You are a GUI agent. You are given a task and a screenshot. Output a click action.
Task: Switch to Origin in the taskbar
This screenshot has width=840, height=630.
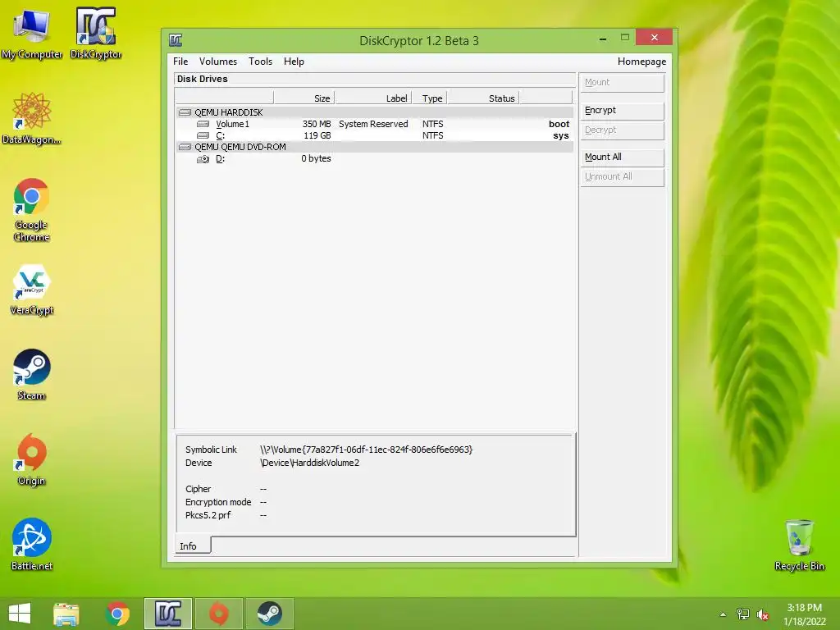pos(218,614)
